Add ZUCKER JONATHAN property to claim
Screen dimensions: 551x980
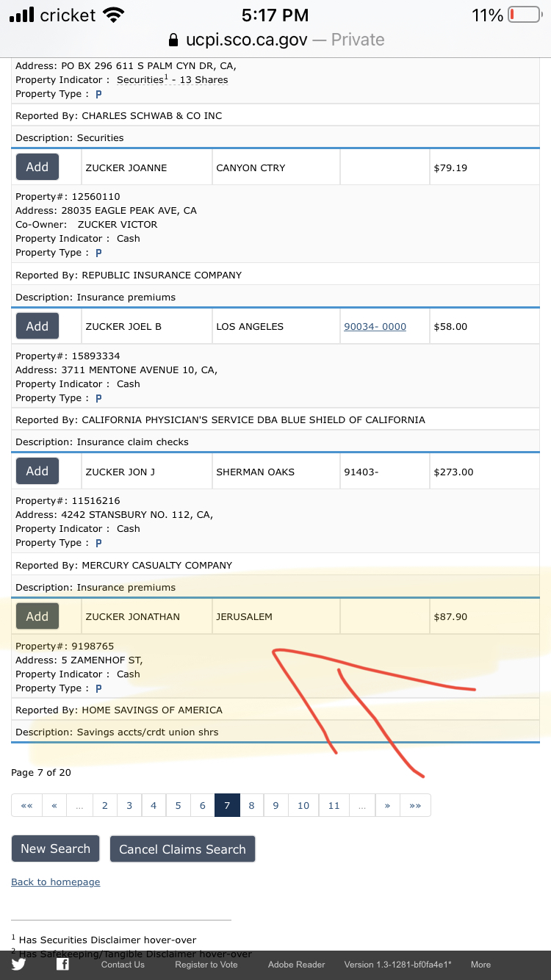[x=37, y=616]
